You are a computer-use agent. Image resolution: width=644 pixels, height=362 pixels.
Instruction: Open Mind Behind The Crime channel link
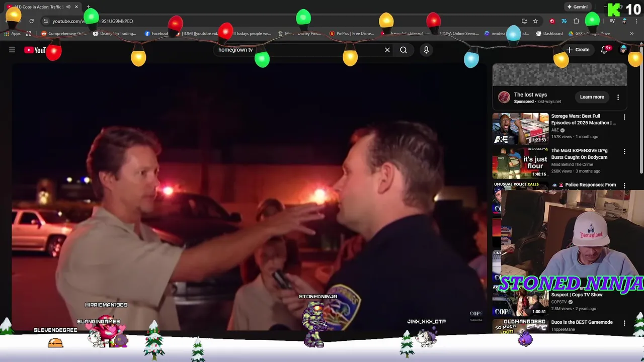click(x=572, y=164)
